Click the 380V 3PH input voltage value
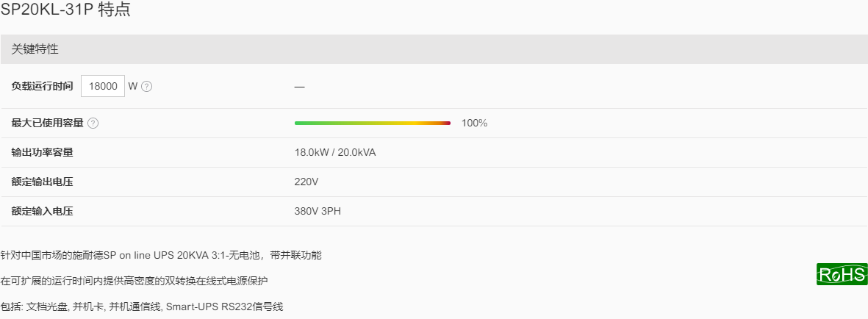868x319 pixels. 318,211
